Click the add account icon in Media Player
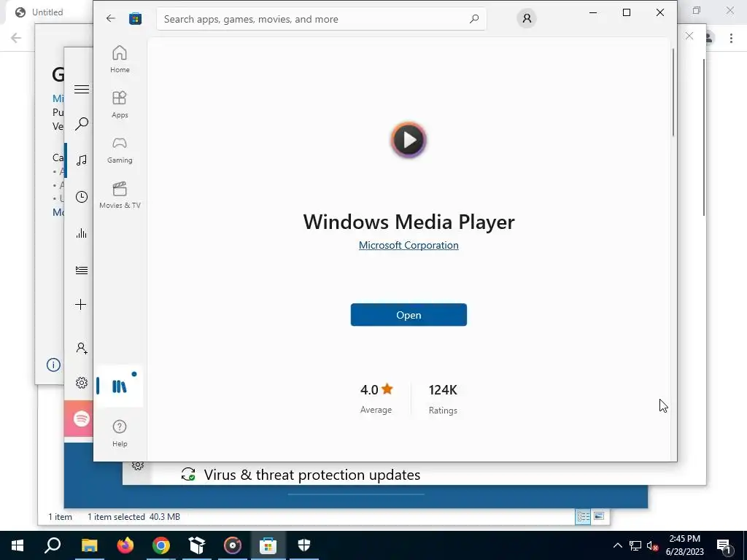 point(82,348)
